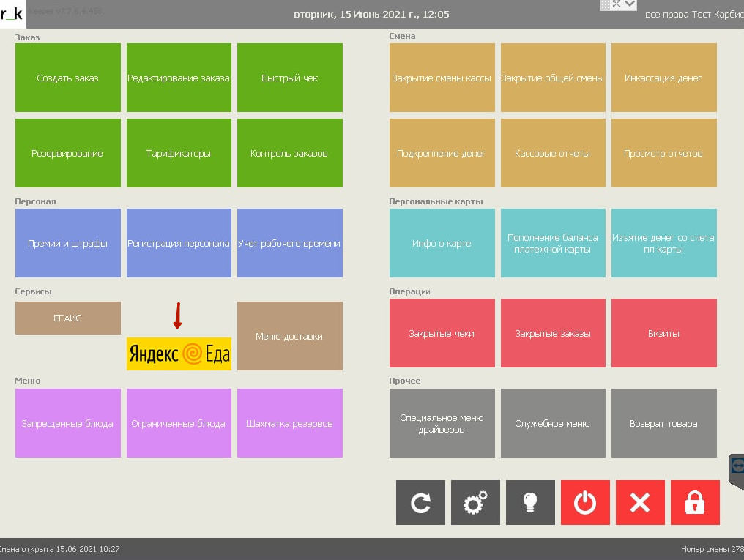Select Инкассация денег
This screenshot has height=560, width=744.
click(664, 78)
